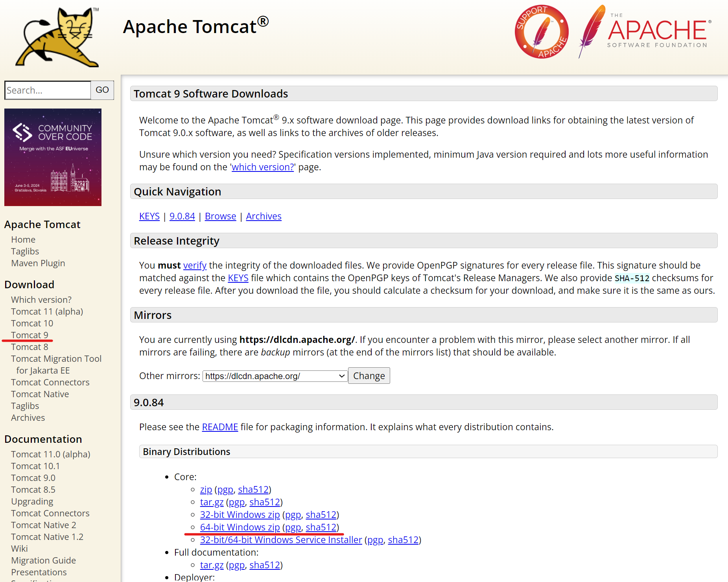
Task: Open Presentations sidebar link
Action: tap(39, 572)
